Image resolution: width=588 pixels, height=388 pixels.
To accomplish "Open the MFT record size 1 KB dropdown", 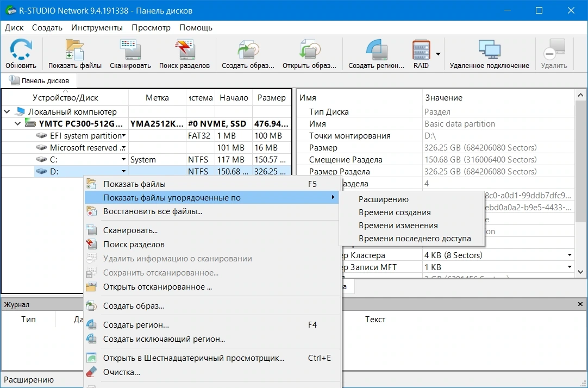I will [570, 267].
